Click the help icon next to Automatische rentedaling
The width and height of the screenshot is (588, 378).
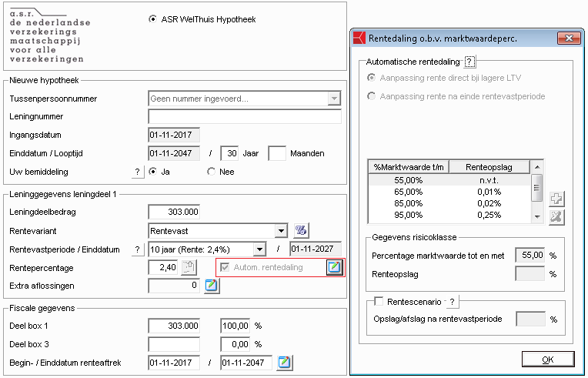[470, 62]
